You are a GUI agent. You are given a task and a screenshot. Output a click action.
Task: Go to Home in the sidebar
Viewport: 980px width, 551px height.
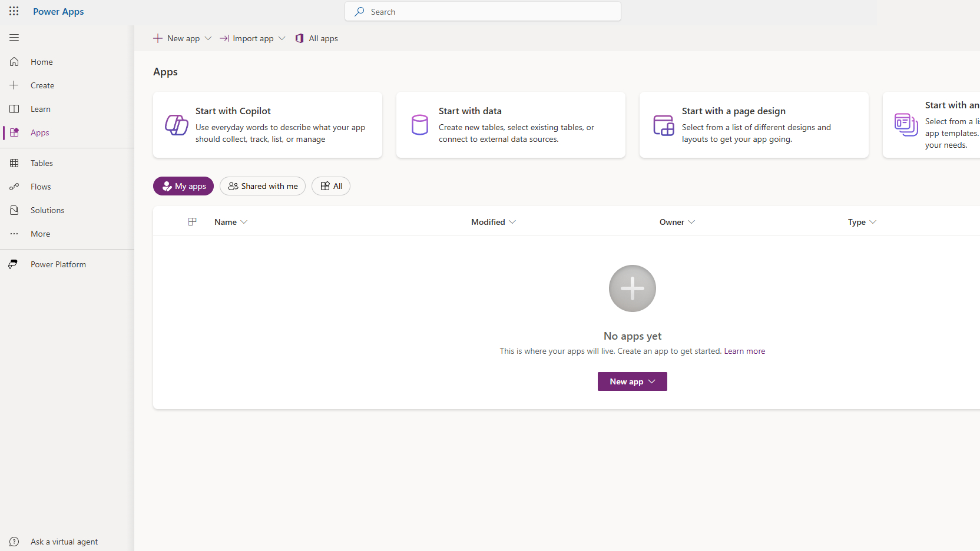pos(67,62)
